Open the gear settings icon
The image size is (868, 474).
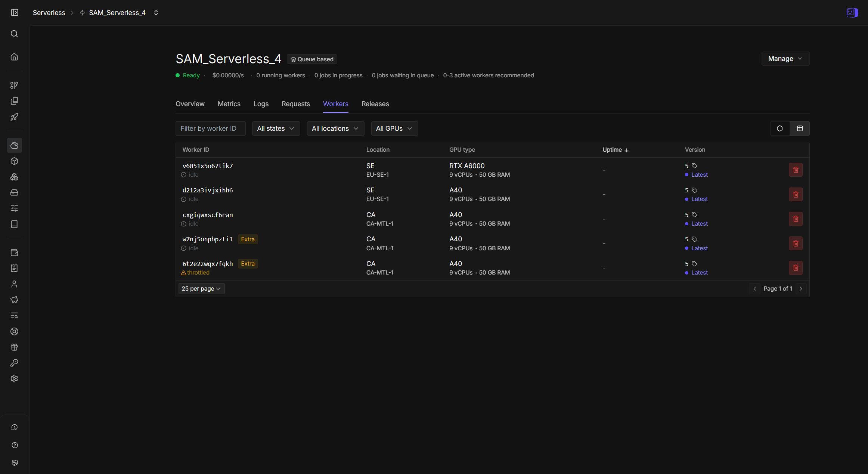click(15, 378)
